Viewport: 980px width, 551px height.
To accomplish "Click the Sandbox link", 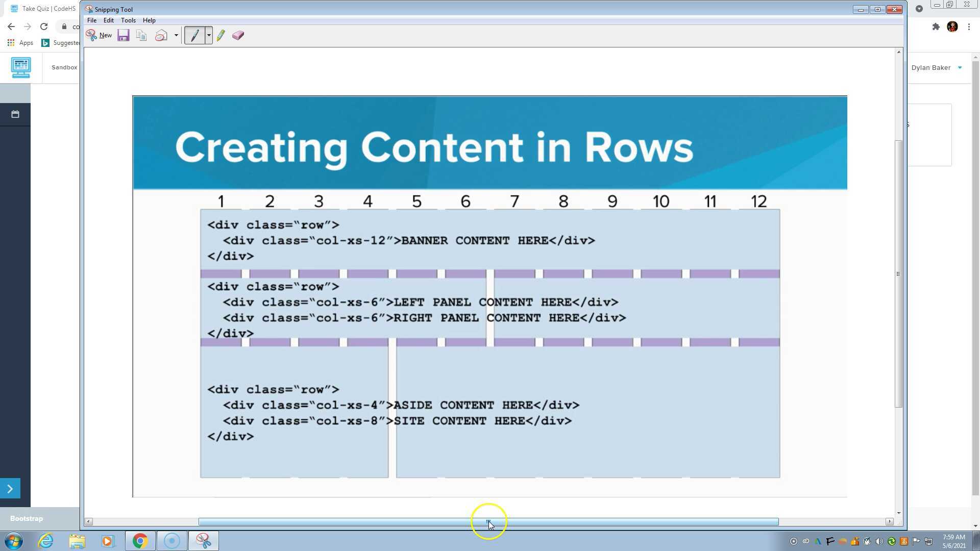I will tap(64, 67).
